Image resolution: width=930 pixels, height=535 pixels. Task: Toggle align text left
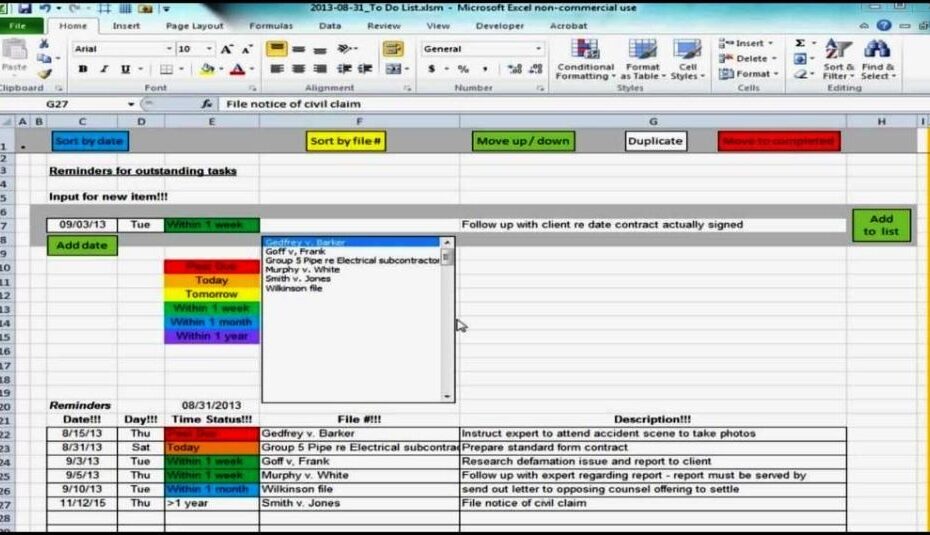(276, 69)
